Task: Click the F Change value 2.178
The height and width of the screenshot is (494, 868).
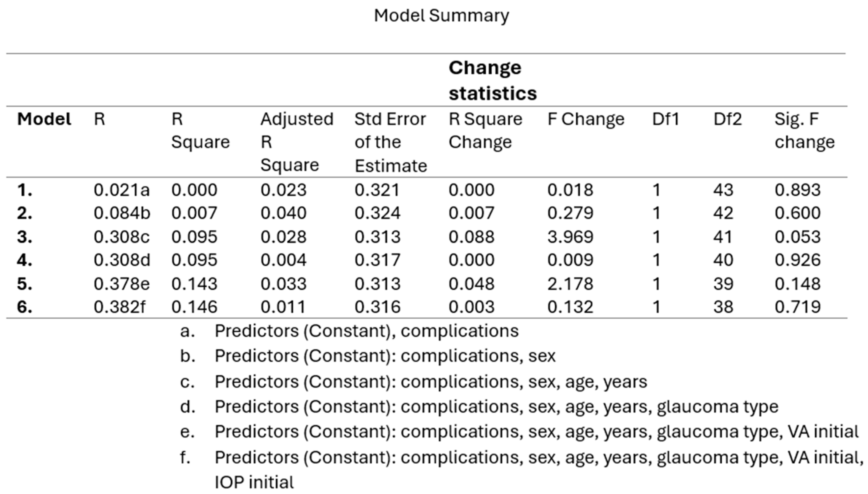Action: pos(570,284)
